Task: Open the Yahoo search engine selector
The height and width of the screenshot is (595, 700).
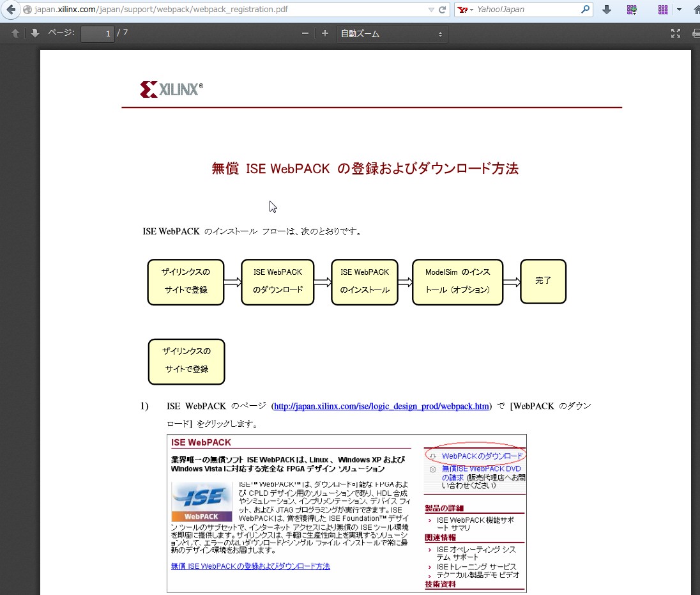Action: point(465,10)
